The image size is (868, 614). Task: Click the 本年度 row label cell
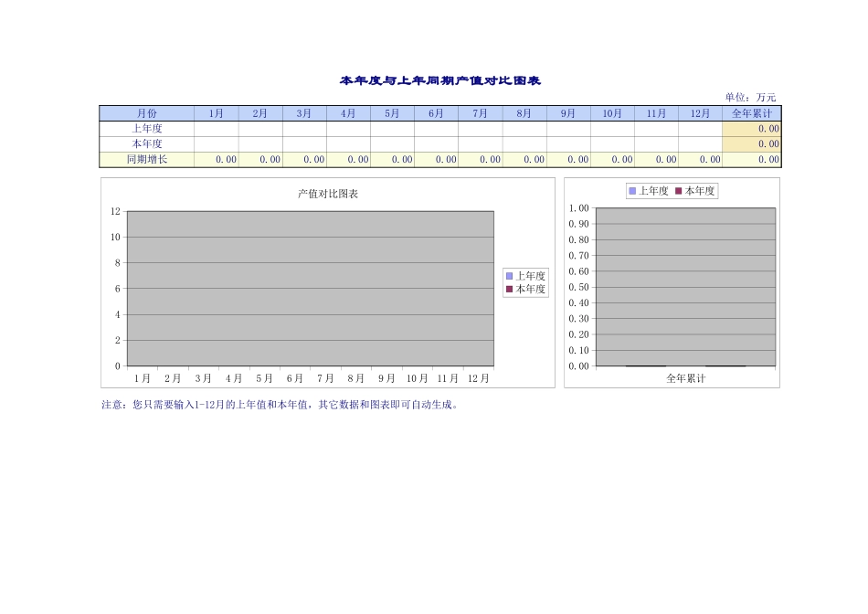(148, 143)
